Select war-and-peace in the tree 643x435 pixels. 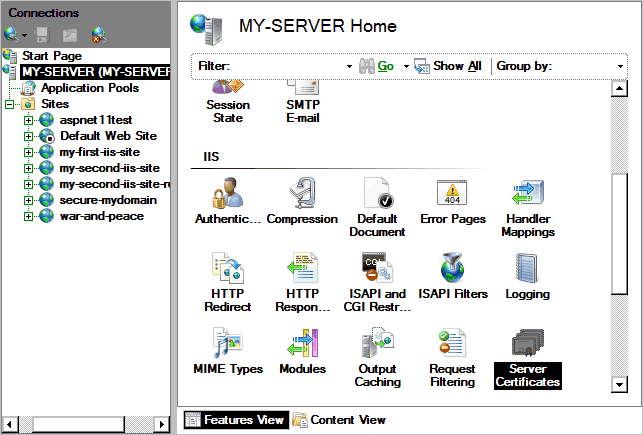tap(102, 216)
